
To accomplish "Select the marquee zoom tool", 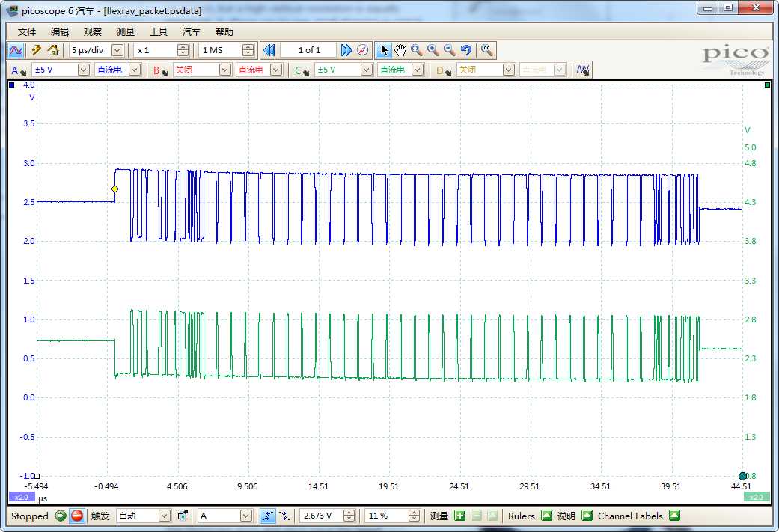I will [x=417, y=50].
